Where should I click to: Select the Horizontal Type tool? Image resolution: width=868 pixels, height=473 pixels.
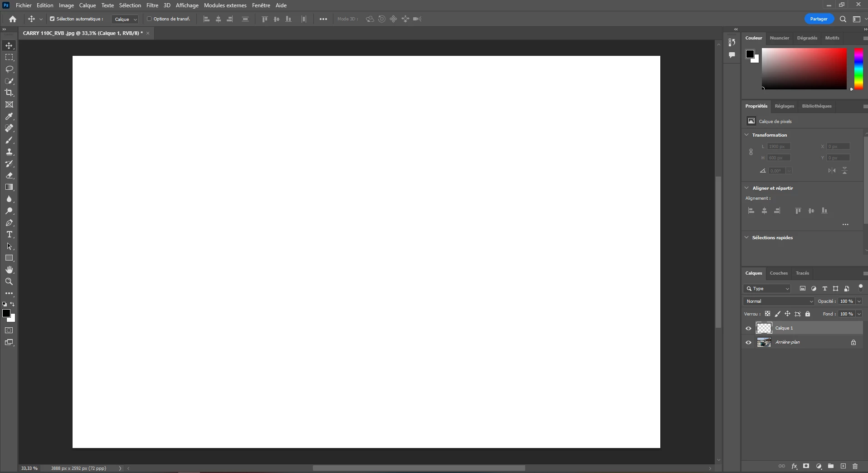point(9,234)
